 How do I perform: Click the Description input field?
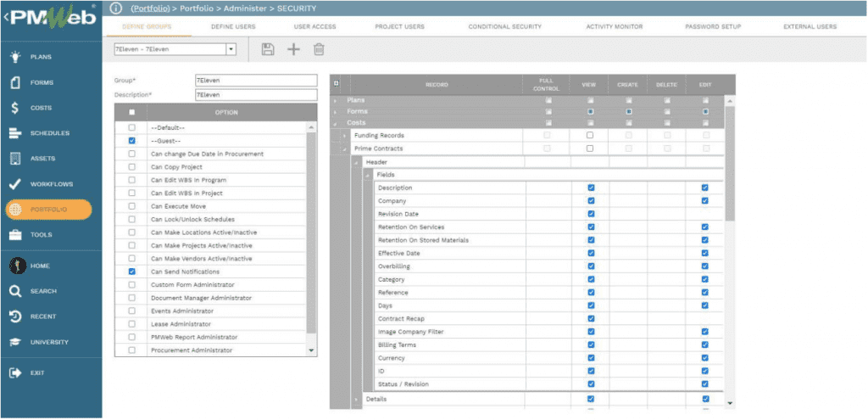pos(256,95)
